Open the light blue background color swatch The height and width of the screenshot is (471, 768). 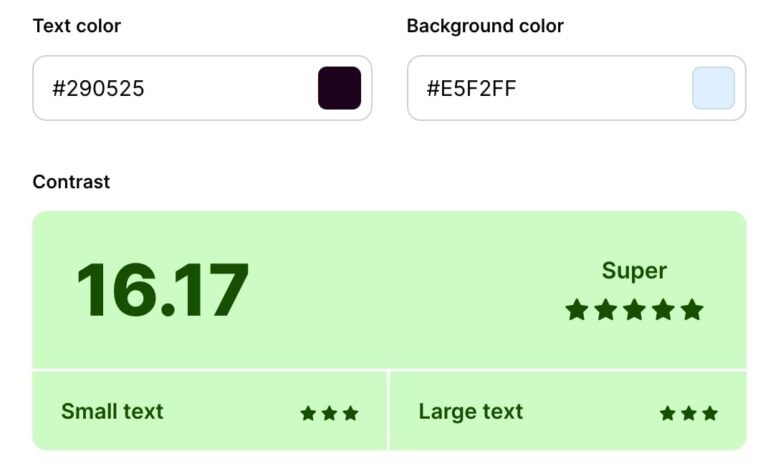[713, 88]
